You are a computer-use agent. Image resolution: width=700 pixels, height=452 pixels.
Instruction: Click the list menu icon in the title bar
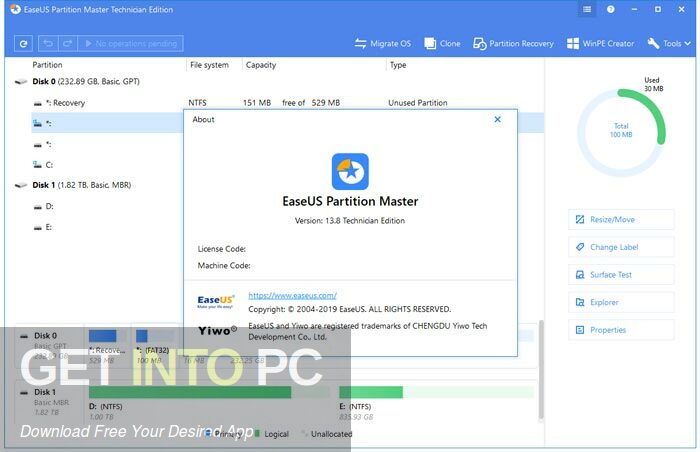pos(587,9)
